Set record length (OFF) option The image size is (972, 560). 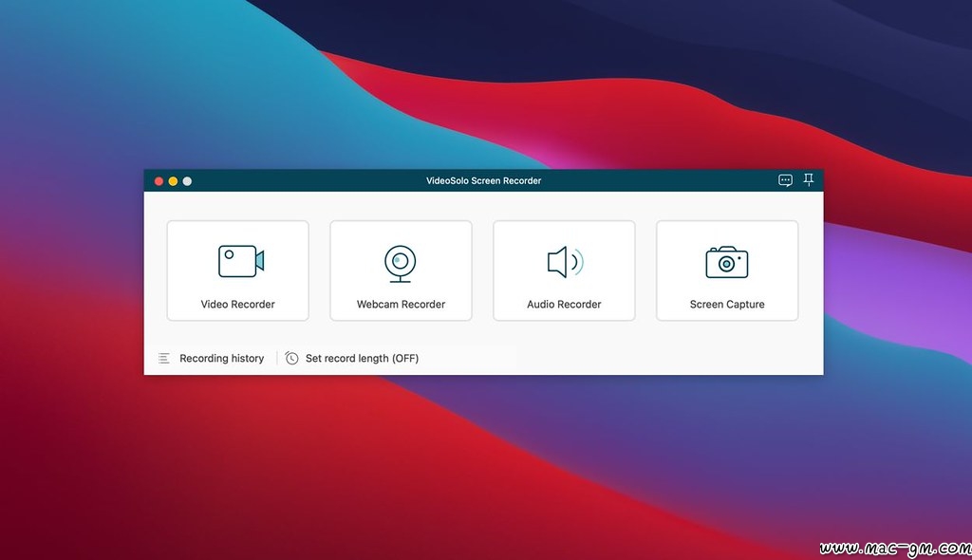tap(351, 358)
